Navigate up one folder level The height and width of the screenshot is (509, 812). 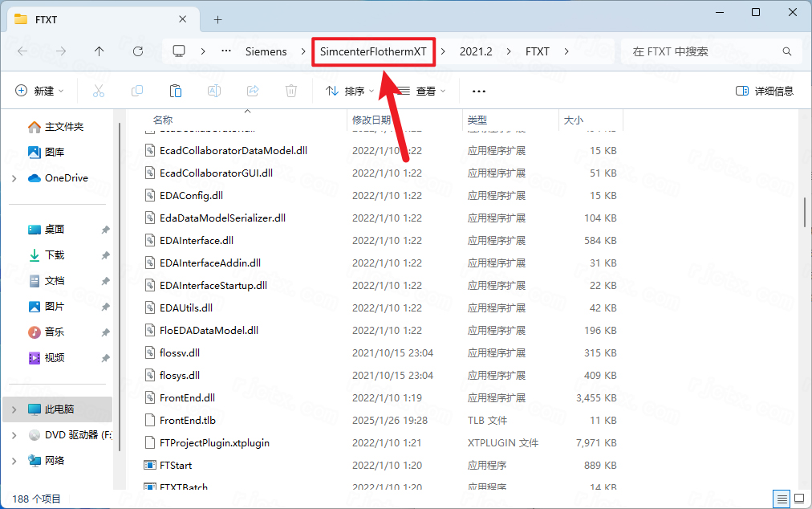[99, 51]
